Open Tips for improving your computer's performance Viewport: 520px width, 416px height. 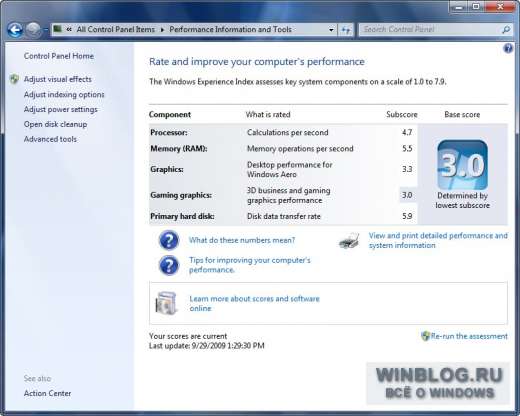(250, 265)
